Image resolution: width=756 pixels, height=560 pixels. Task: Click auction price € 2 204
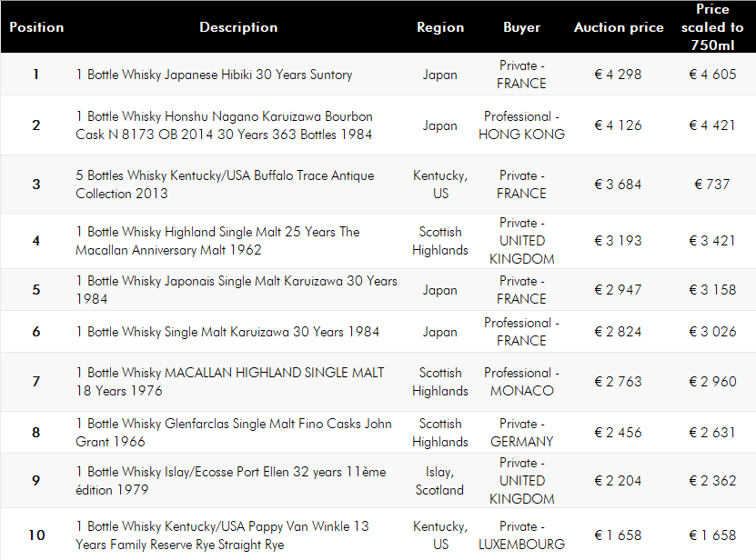[x=618, y=481]
